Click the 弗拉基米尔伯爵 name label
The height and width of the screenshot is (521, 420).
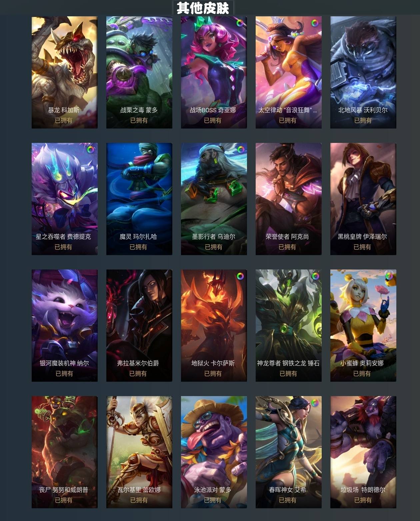(x=138, y=363)
